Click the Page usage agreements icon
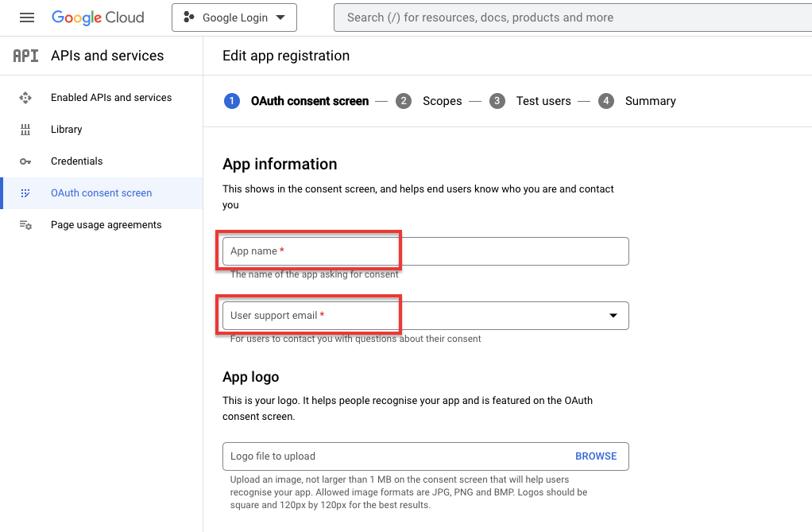 (x=25, y=225)
